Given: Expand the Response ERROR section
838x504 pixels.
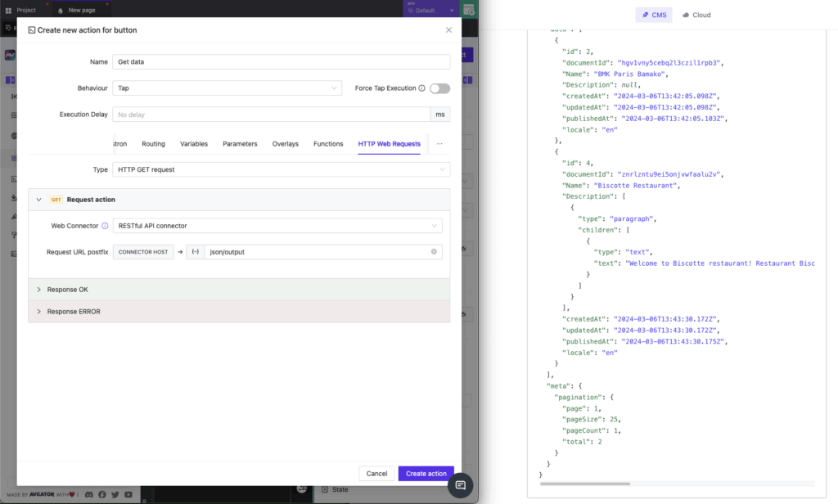Looking at the screenshot, I should (39, 312).
